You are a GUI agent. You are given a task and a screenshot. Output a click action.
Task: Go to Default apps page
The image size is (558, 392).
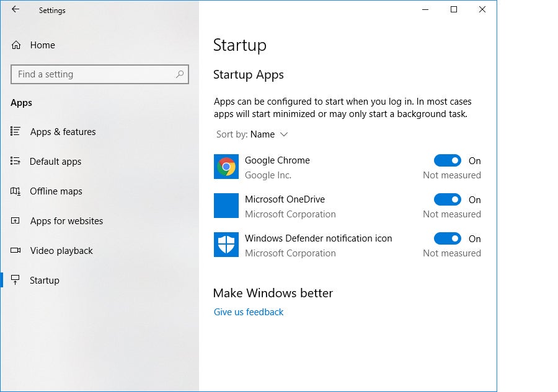click(x=56, y=162)
